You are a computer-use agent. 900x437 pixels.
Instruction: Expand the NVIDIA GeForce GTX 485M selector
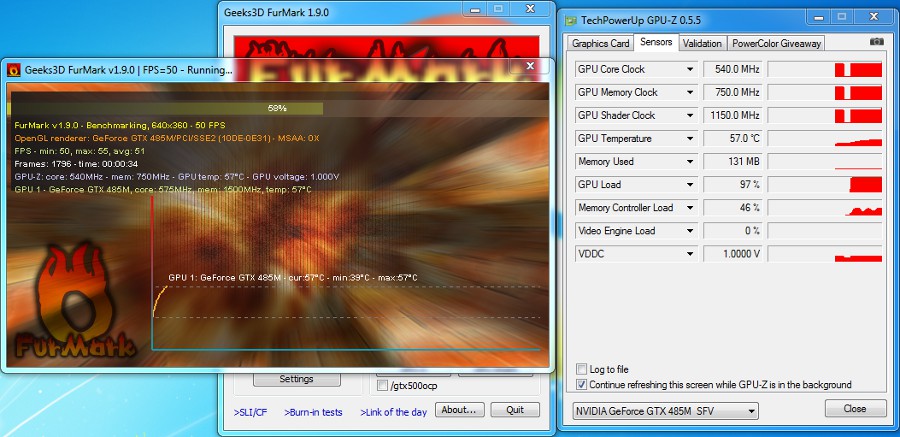tap(666, 411)
